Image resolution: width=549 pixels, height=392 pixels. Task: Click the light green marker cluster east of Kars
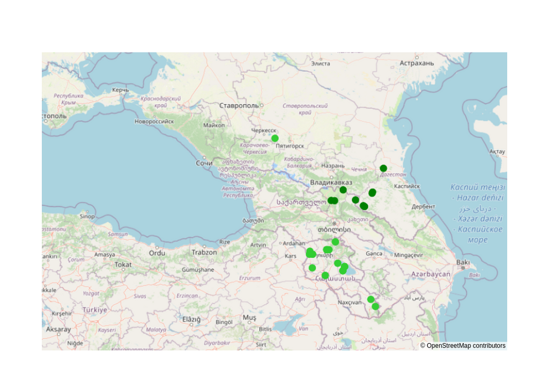pyautogui.click(x=310, y=253)
